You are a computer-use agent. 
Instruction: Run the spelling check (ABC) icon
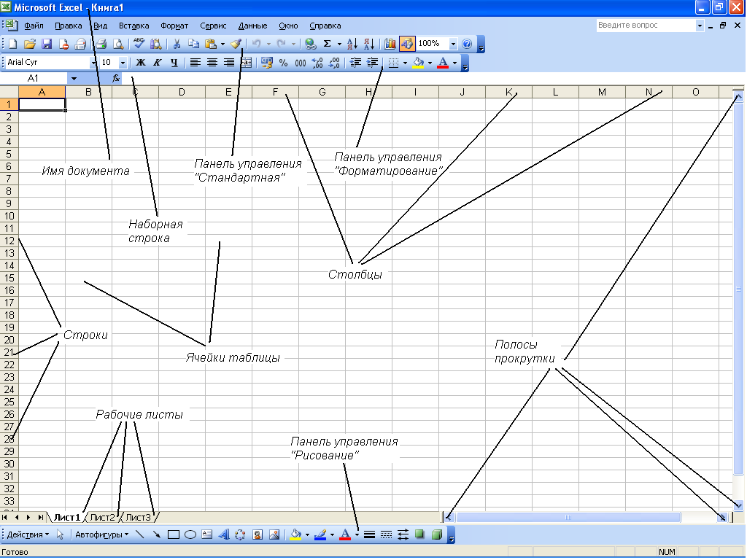139,44
